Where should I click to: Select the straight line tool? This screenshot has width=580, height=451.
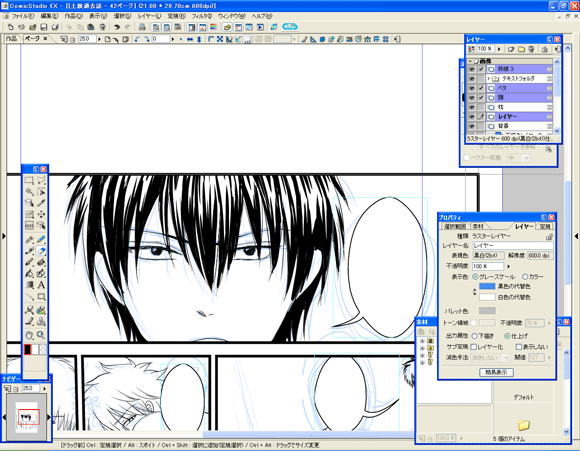click(29, 296)
